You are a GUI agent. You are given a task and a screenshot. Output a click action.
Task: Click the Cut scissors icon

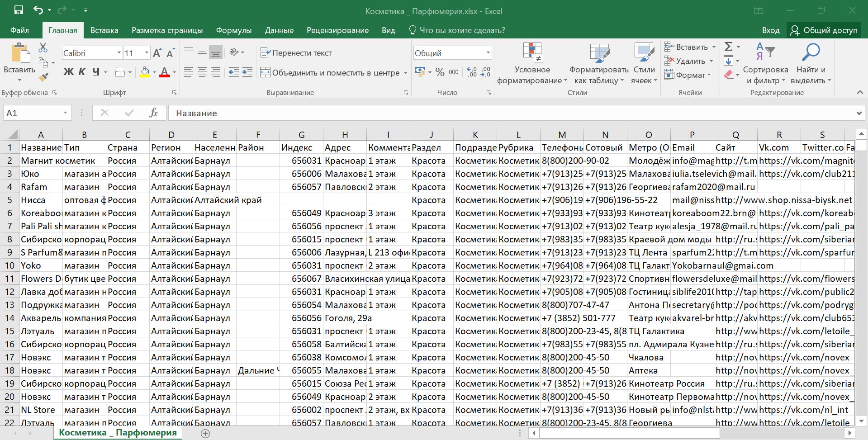point(43,47)
